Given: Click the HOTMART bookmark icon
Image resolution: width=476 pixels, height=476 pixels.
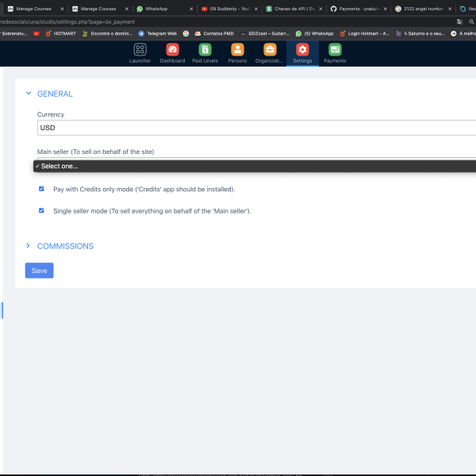Looking at the screenshot, I should click(48, 34).
